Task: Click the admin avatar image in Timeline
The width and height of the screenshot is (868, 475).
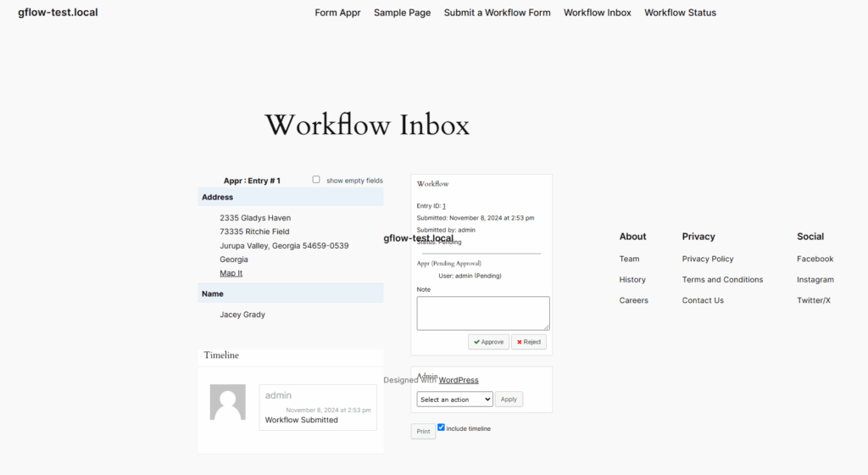Action: (227, 402)
